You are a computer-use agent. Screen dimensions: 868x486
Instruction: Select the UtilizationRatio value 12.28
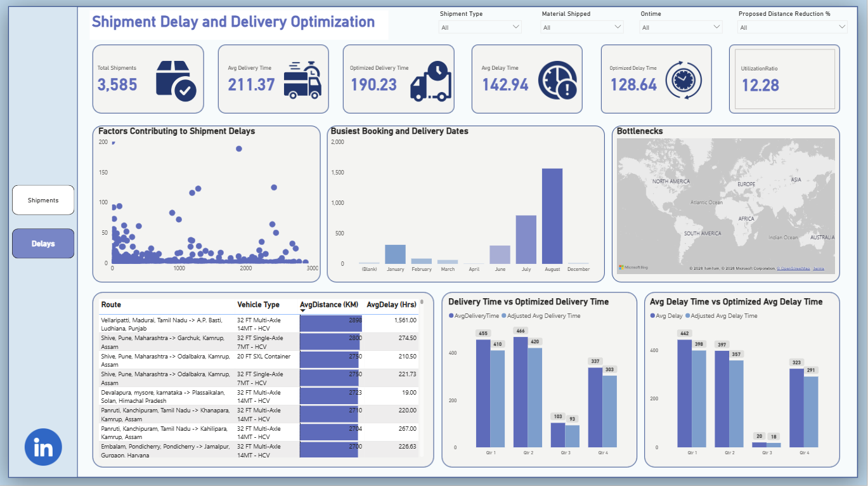tap(760, 85)
